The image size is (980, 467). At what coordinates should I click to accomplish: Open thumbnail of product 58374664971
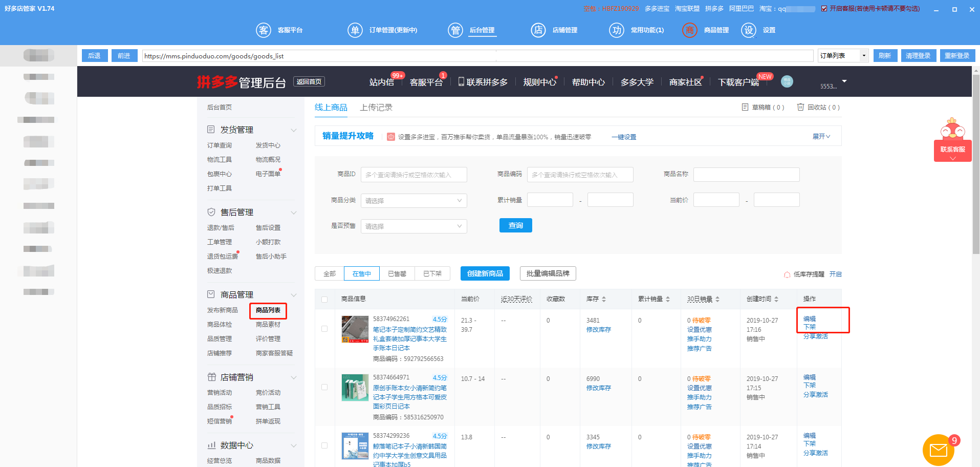pos(355,388)
